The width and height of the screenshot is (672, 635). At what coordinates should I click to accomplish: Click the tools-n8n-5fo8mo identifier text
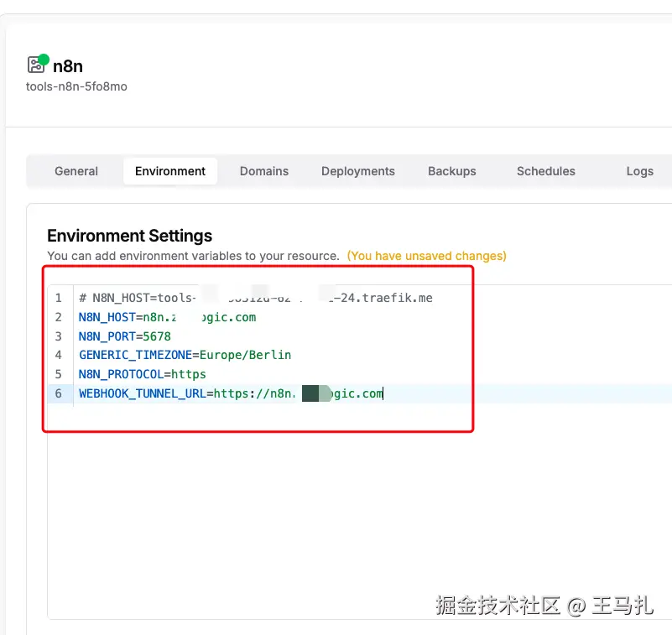tap(76, 86)
